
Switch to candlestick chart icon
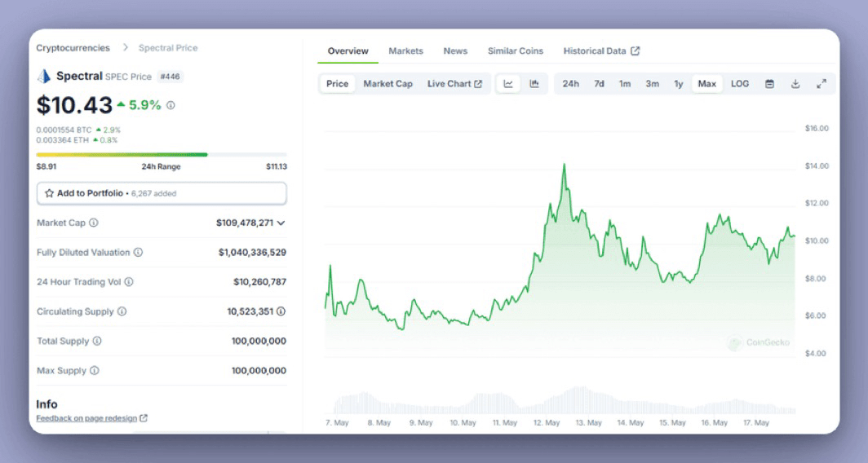pos(534,84)
